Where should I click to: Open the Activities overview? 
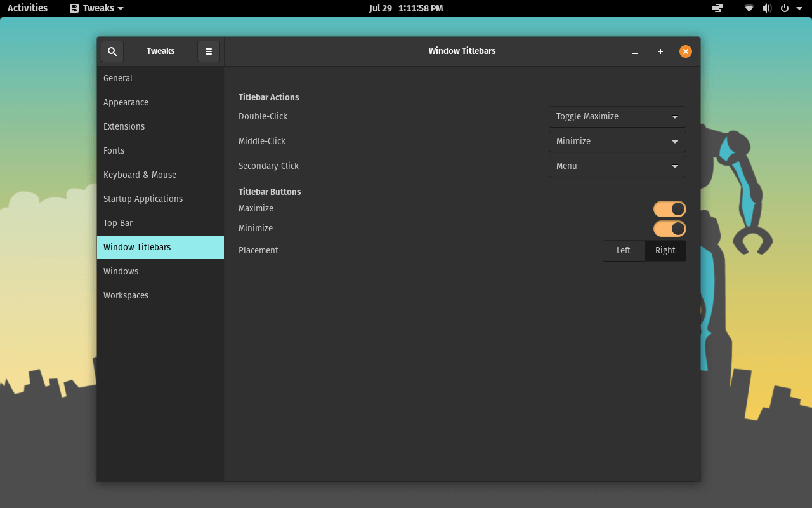coord(27,8)
